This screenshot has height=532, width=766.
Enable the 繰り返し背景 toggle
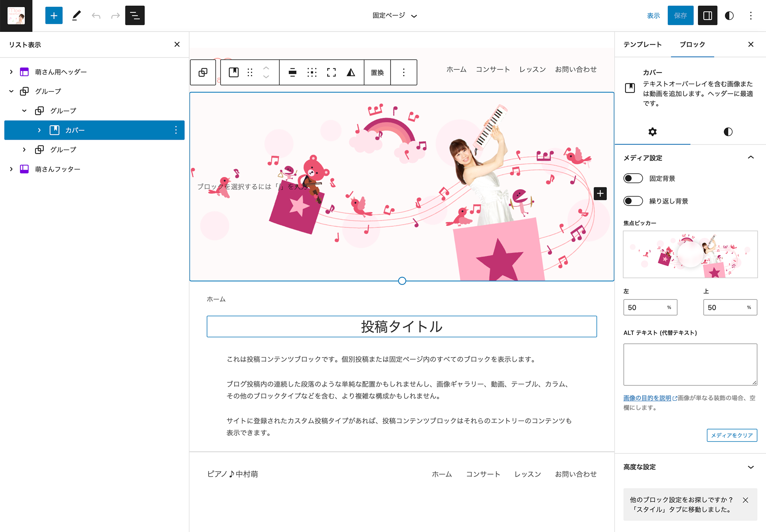[x=633, y=201]
